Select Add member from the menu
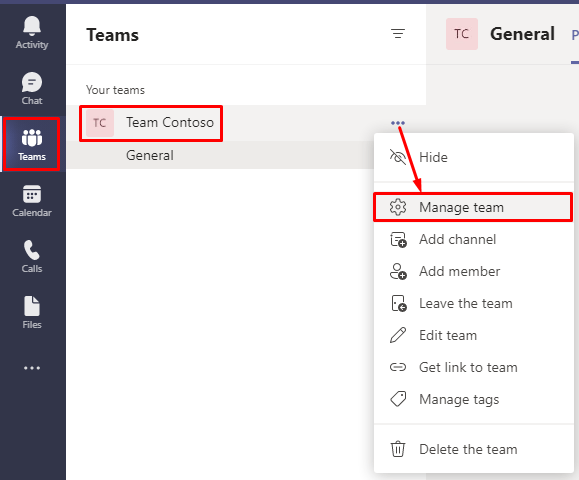The height and width of the screenshot is (480, 579). tap(474, 271)
